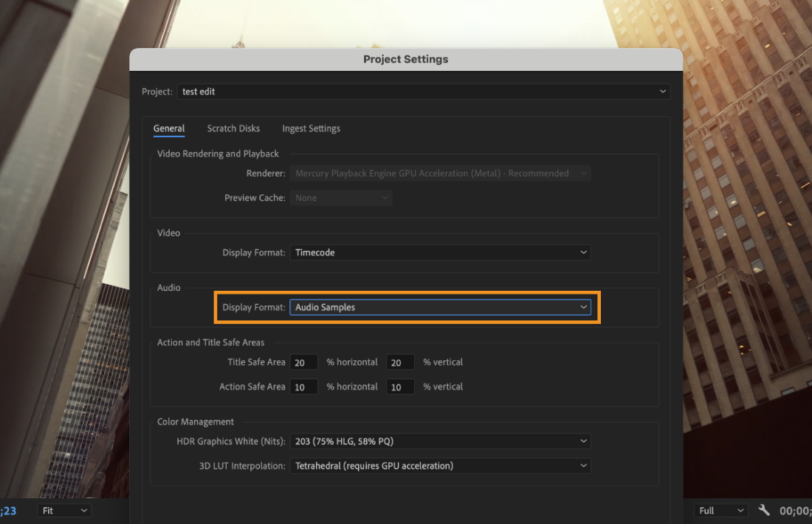Click the Title Safe Area vertical field
This screenshot has height=524, width=812.
click(x=400, y=362)
